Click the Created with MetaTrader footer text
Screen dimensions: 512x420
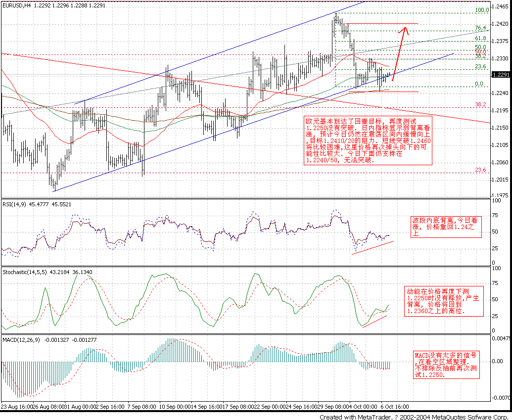tap(415, 417)
